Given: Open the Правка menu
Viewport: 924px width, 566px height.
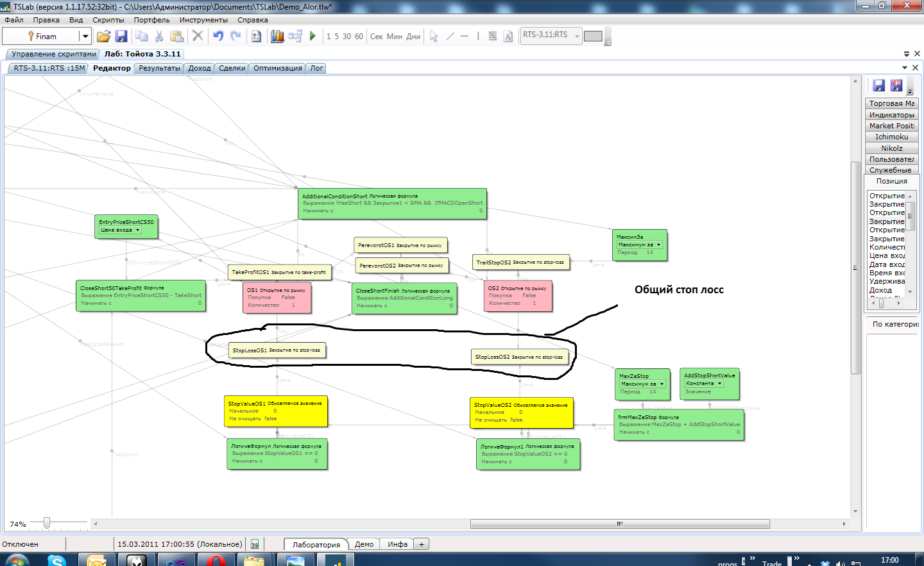Looking at the screenshot, I should pos(46,20).
